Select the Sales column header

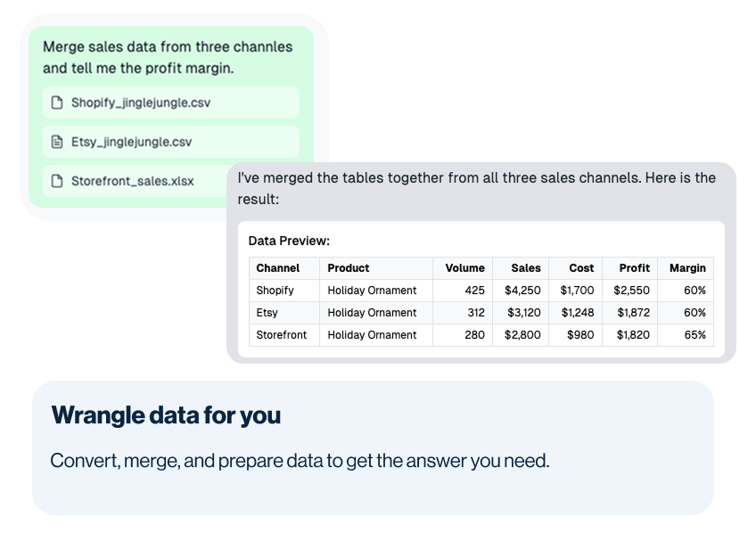[521, 268]
